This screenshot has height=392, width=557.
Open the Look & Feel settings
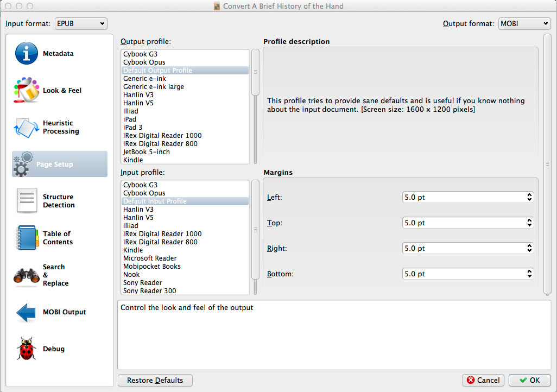[59, 90]
